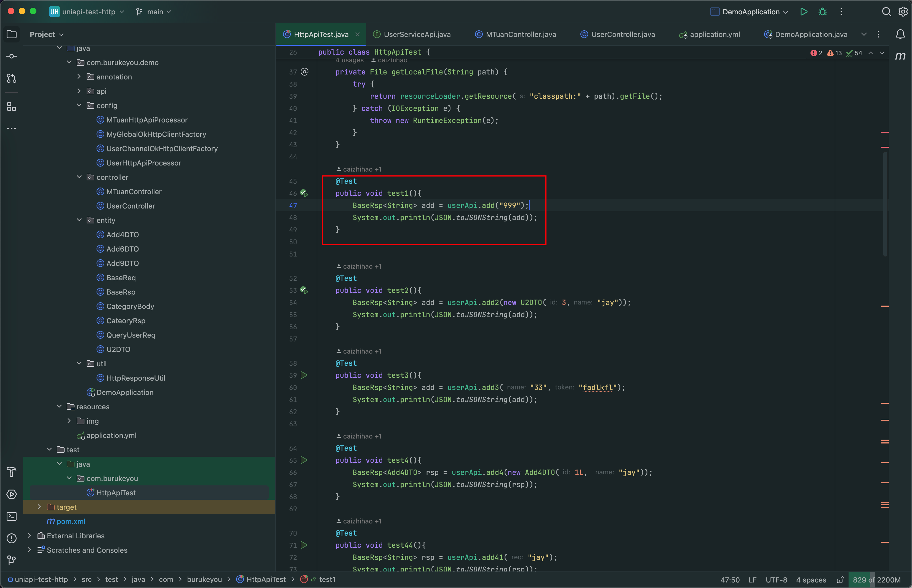This screenshot has width=912, height=588.
Task: Click the Notifications bell icon
Action: 900,34
